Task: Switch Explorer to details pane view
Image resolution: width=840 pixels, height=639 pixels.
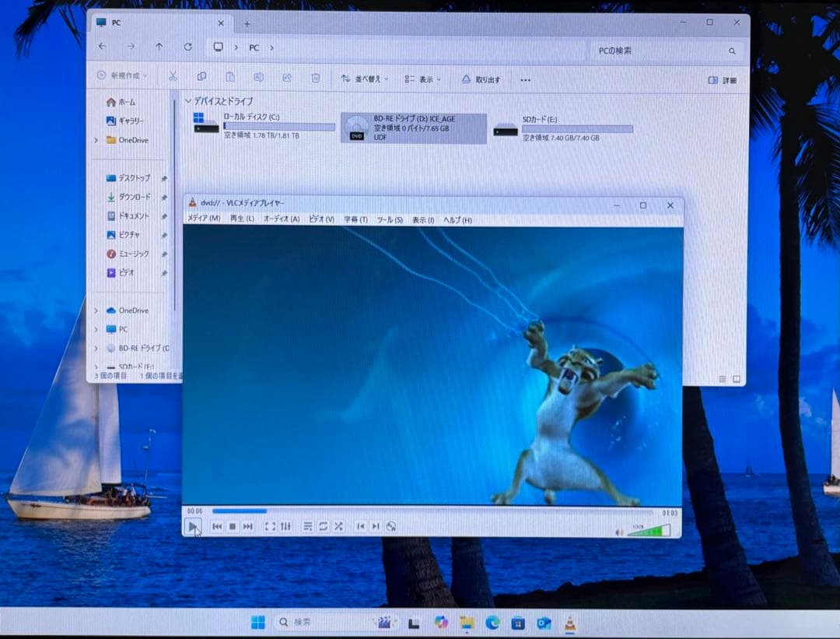Action: pyautogui.click(x=722, y=80)
